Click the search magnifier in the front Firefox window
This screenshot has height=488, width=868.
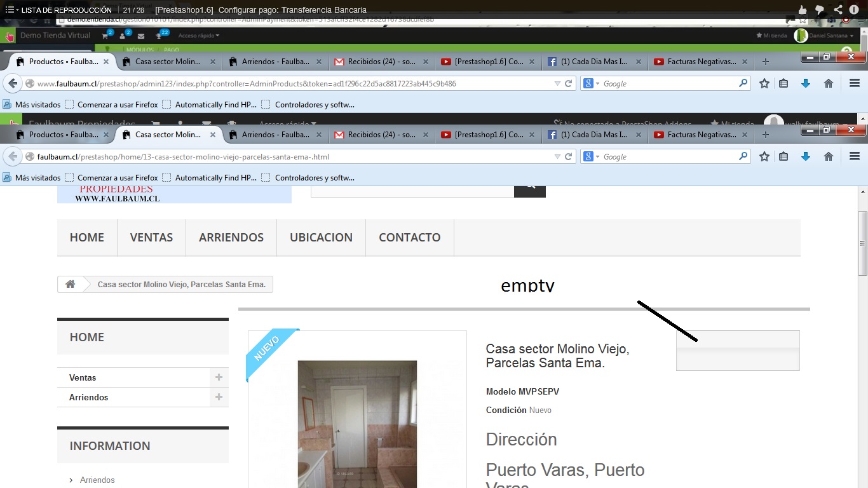click(x=743, y=156)
